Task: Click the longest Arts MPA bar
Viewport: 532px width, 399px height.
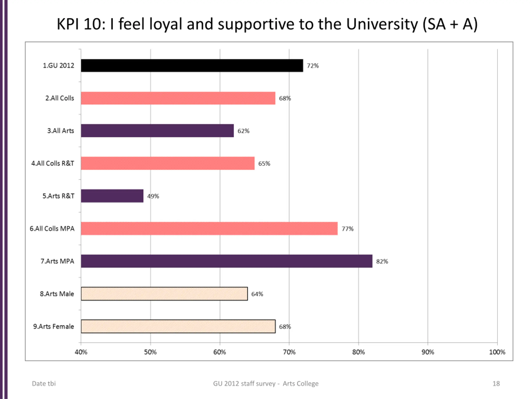Action: coord(227,261)
